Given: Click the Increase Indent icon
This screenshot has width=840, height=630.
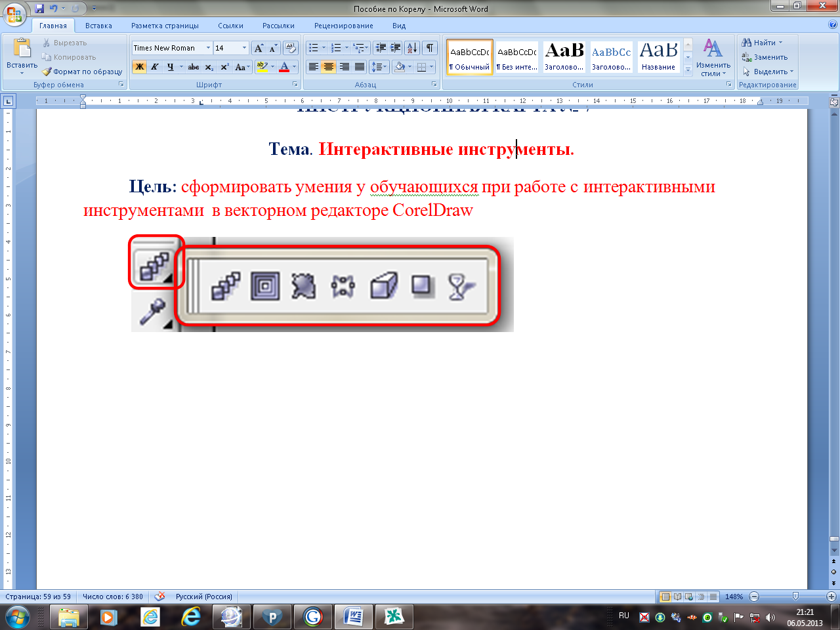Looking at the screenshot, I should [x=396, y=48].
